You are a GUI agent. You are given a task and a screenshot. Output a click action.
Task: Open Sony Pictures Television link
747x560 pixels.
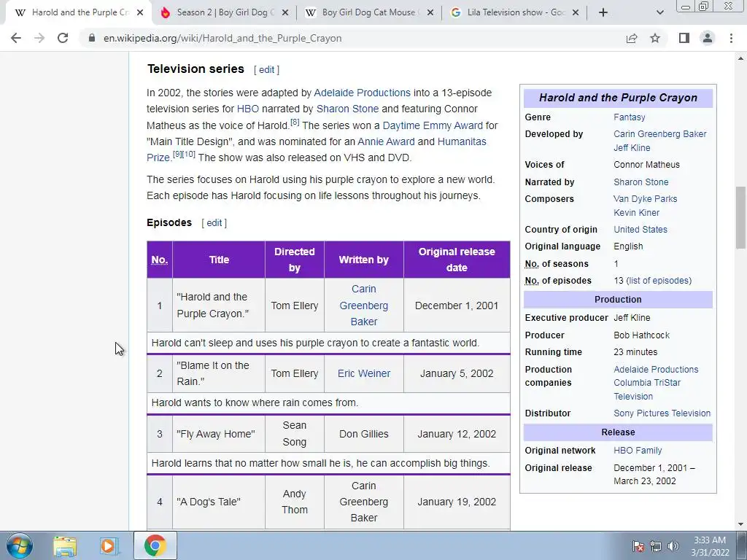pyautogui.click(x=662, y=413)
